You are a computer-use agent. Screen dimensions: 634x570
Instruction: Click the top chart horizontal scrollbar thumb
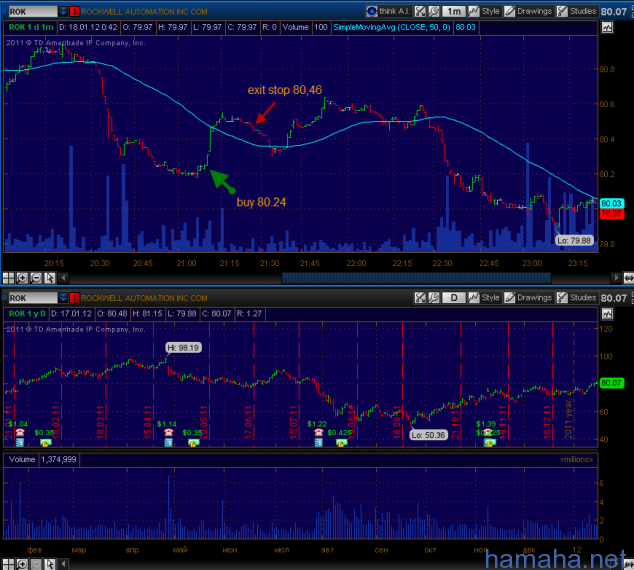[416, 278]
